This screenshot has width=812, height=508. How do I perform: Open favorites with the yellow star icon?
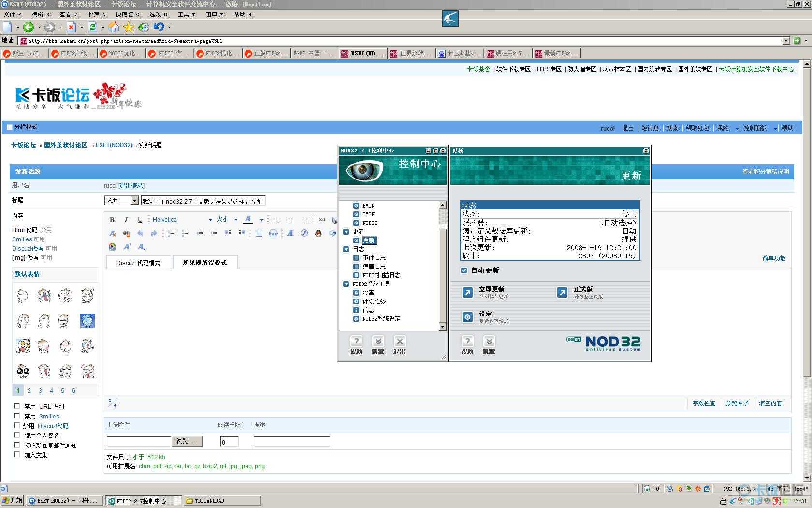click(129, 27)
